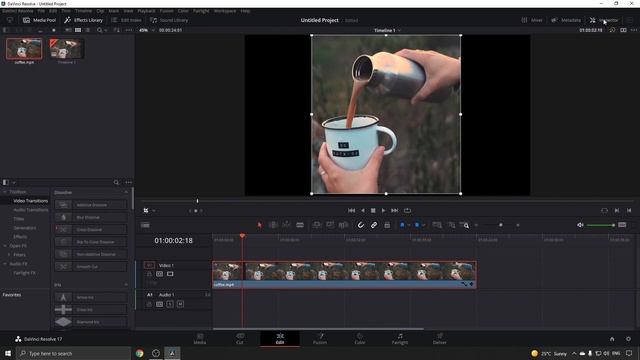The image size is (640, 360).
Task: Click the Overwrite Clip toolbar icon
Action: [330, 225]
